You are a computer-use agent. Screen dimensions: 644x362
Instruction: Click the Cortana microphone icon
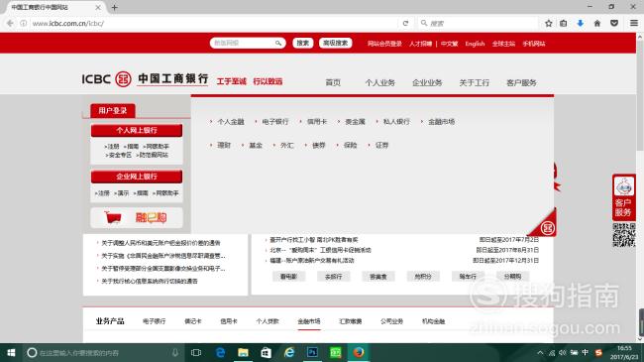[175, 352]
